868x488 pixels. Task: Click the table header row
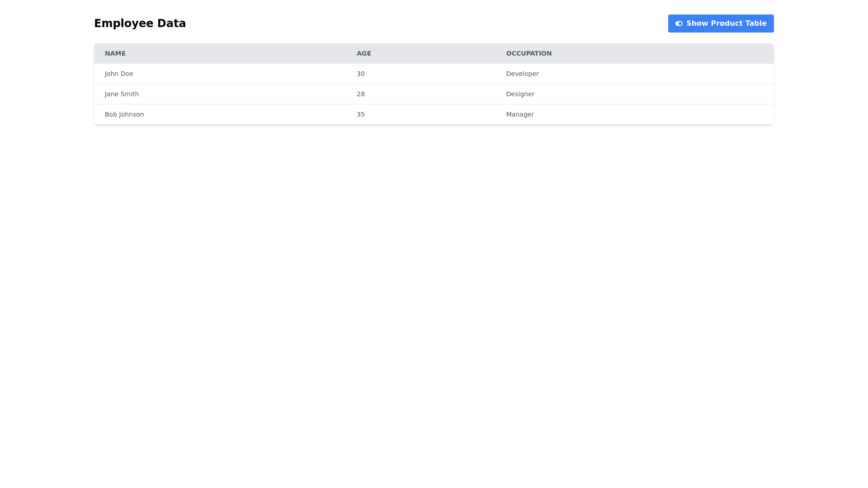coord(434,53)
